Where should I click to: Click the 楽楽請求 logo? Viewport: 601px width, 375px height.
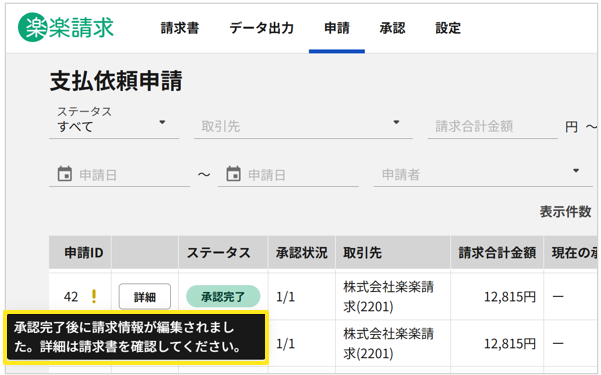click(66, 27)
